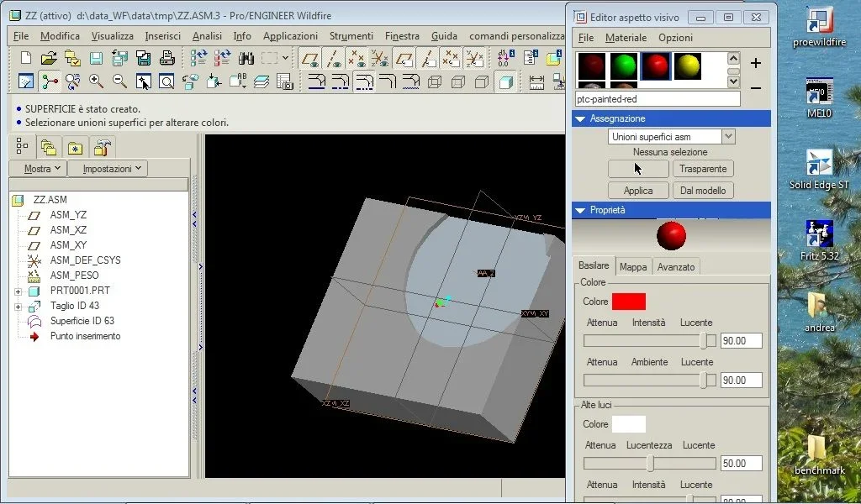
Task: Select wireframe display cube icon
Action: coord(435,81)
